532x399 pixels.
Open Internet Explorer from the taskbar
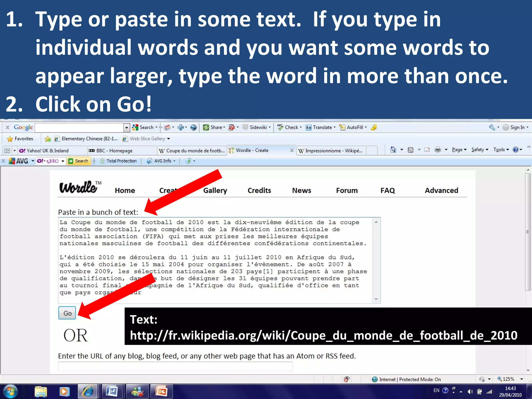88,391
